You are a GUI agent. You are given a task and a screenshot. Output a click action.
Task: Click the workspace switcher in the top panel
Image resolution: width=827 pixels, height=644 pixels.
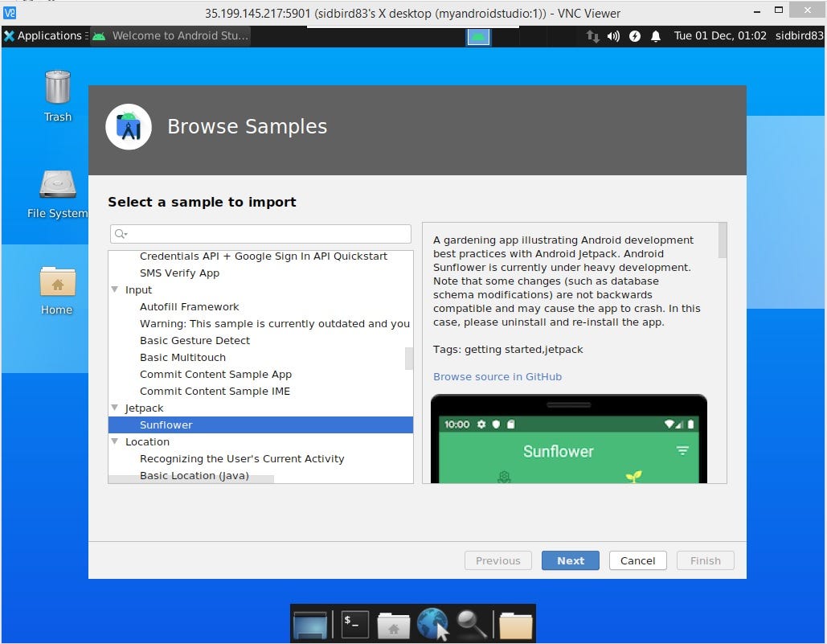pos(478,36)
